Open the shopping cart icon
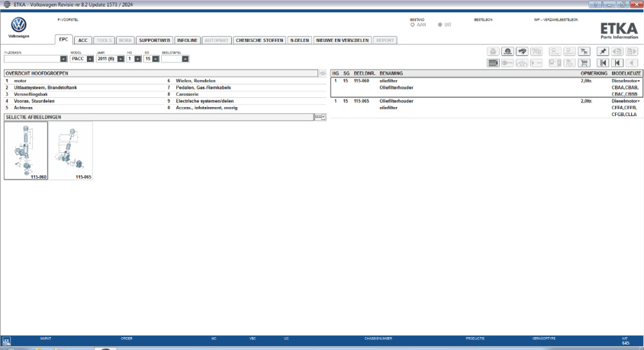Screen dimensions: 644x350 point(584,63)
